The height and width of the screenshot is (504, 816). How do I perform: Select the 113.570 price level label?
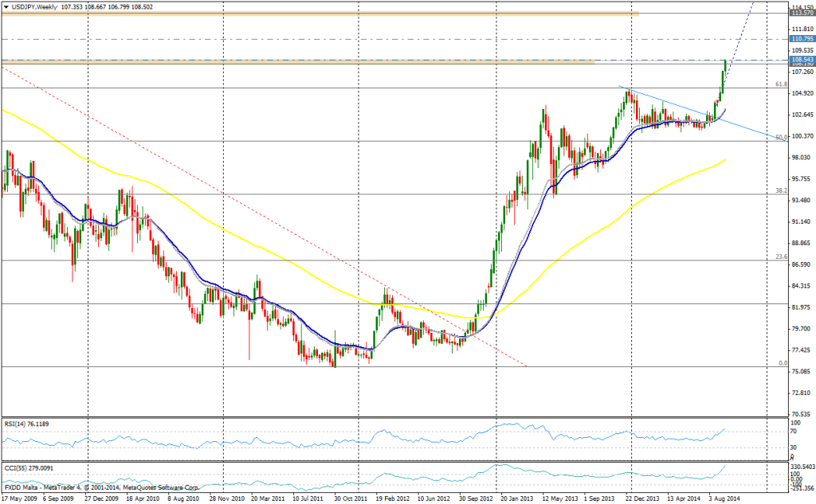801,13
